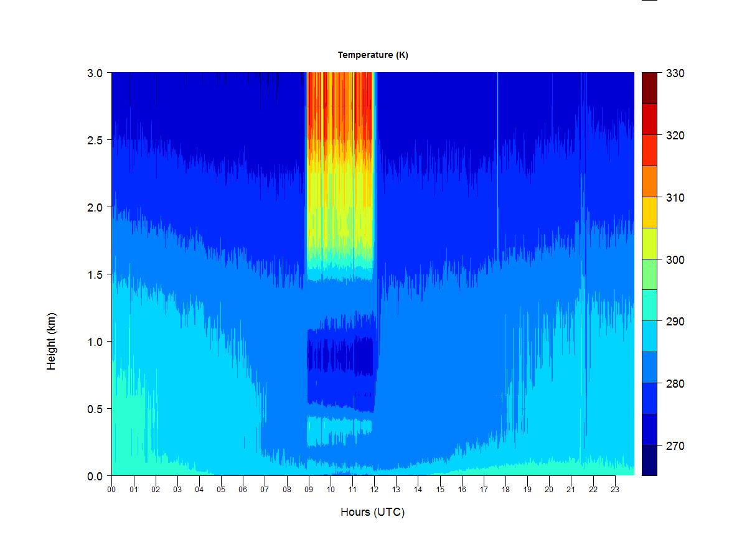This screenshot has width=747, height=560.
Task: Click the hour 09 tick label
Action: pos(309,490)
